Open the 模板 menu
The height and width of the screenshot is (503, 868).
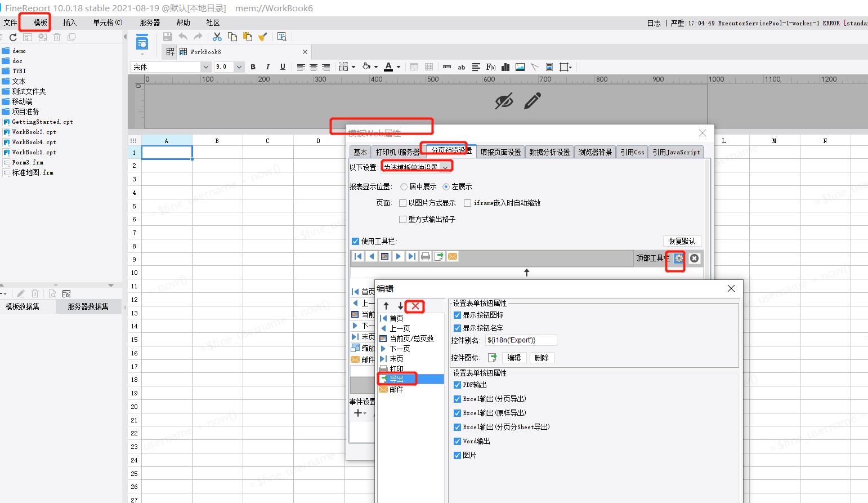(40, 23)
